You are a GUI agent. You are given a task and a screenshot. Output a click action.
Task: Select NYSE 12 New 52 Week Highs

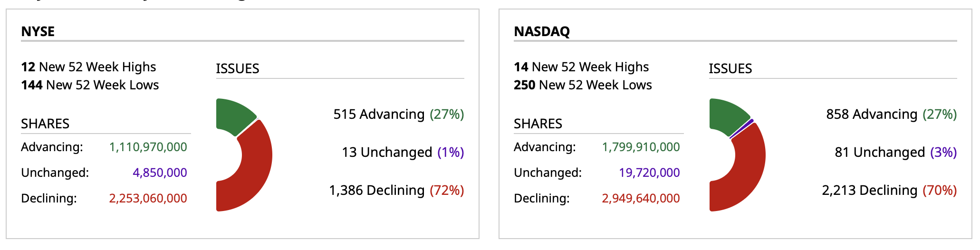(88, 67)
